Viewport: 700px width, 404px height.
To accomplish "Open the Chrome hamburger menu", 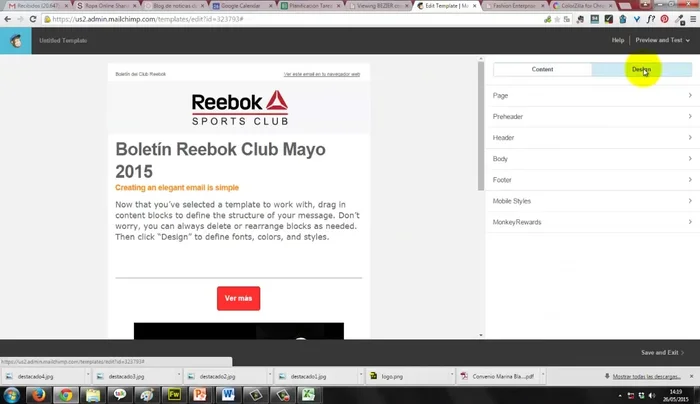I will 693,19.
